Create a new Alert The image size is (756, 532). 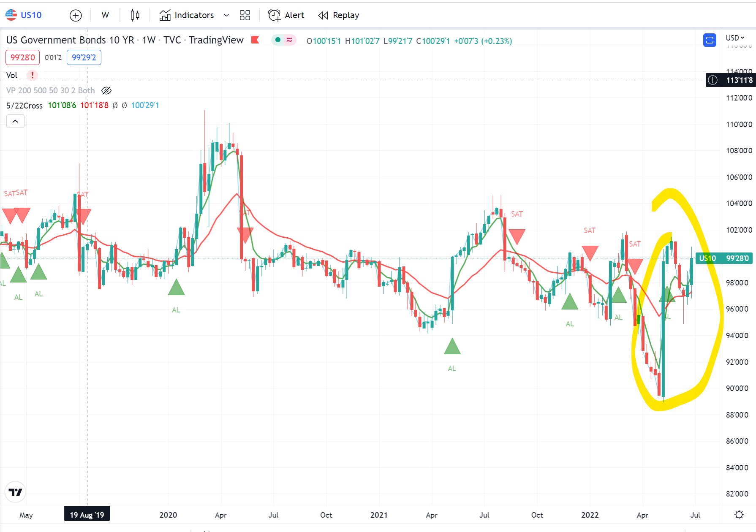286,16
